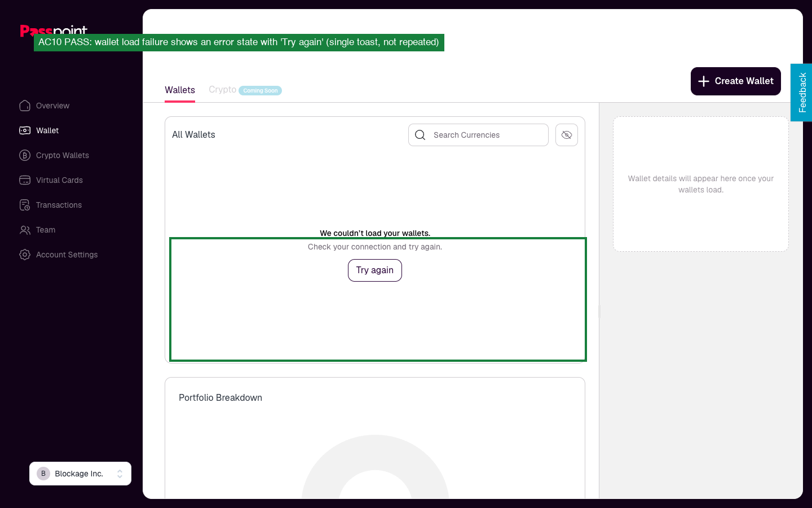Viewport: 812px width, 508px height.
Task: Expand the Blockage Inc. organization switcher
Action: 80,474
